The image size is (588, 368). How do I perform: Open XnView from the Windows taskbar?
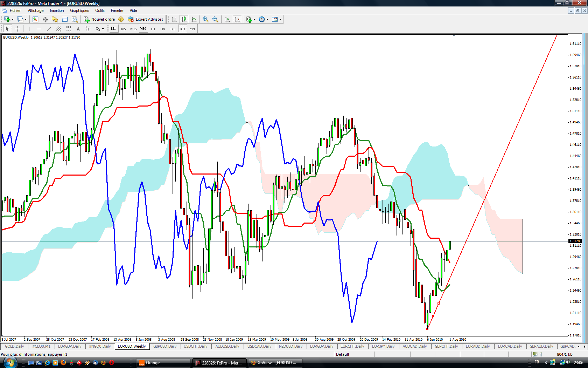point(275,363)
